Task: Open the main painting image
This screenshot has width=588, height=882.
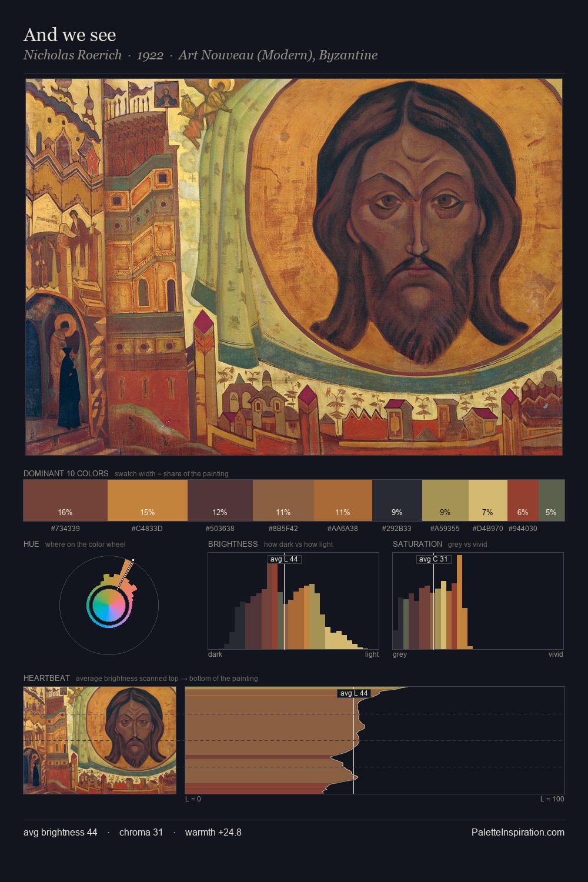Action: (x=294, y=267)
